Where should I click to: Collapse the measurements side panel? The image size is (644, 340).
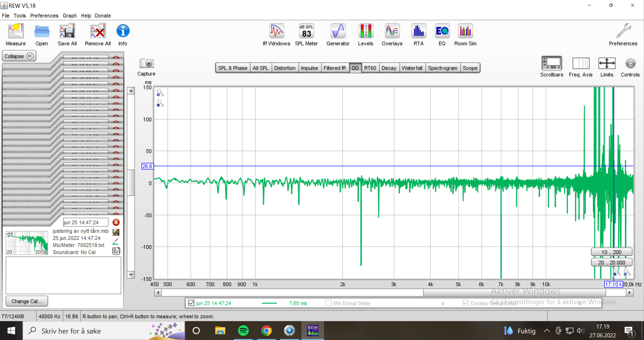pos(19,56)
